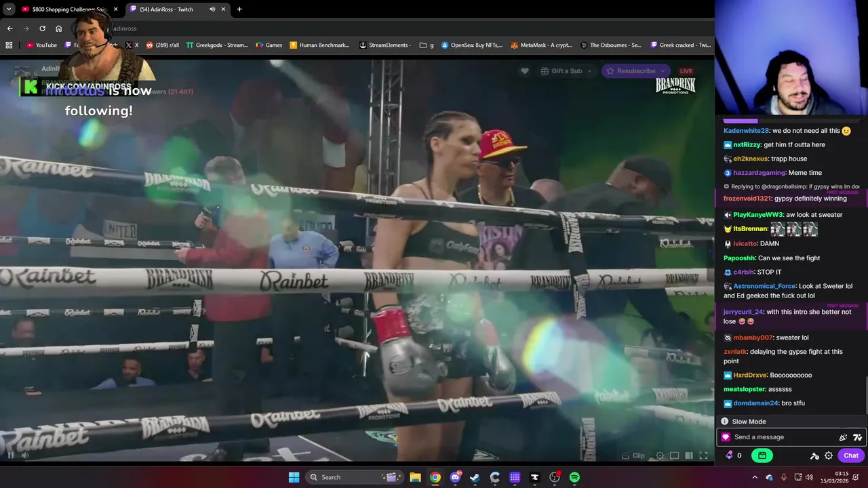The width and height of the screenshot is (868, 488).
Task: Click PlayKanyeWW3's username in chat
Action: [x=758, y=215]
